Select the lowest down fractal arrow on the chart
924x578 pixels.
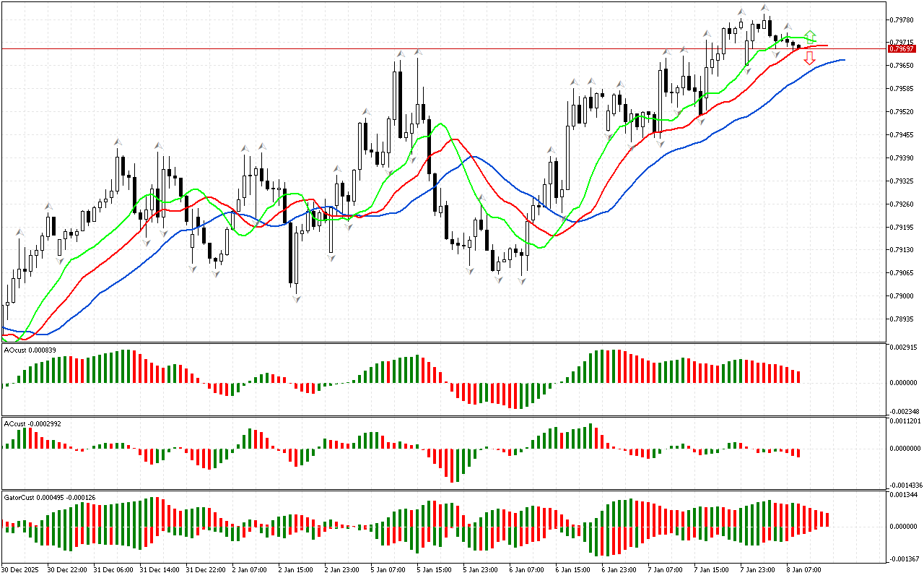pyautogui.click(x=296, y=298)
